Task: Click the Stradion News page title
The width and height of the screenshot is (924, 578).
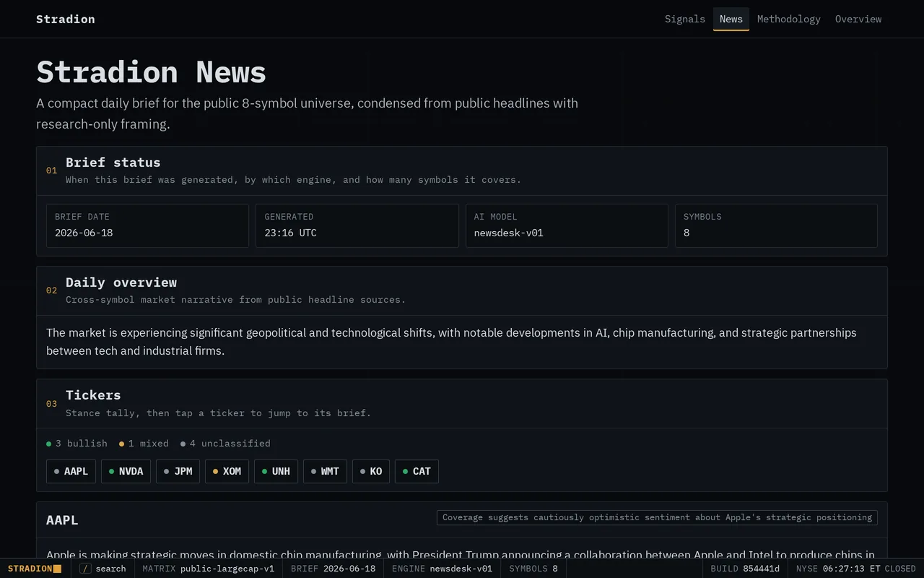Action: 151,72
